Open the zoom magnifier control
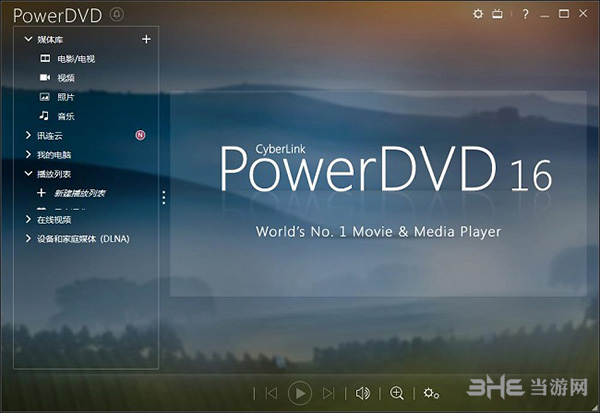This screenshot has width=600, height=413. [397, 393]
